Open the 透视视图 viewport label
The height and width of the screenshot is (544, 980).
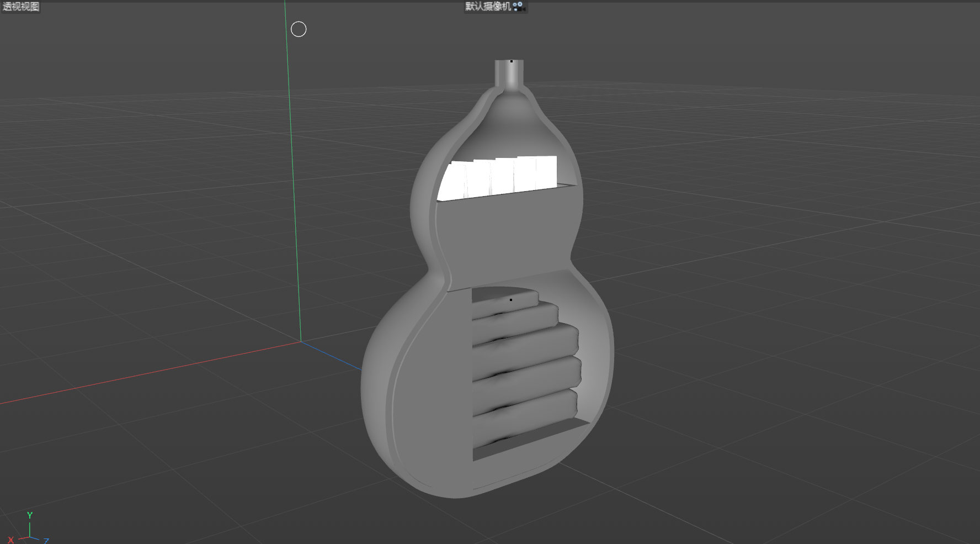pos(20,6)
